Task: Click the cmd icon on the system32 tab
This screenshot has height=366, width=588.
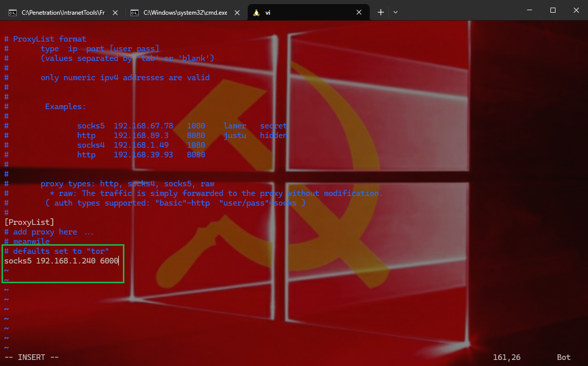Action: point(134,13)
